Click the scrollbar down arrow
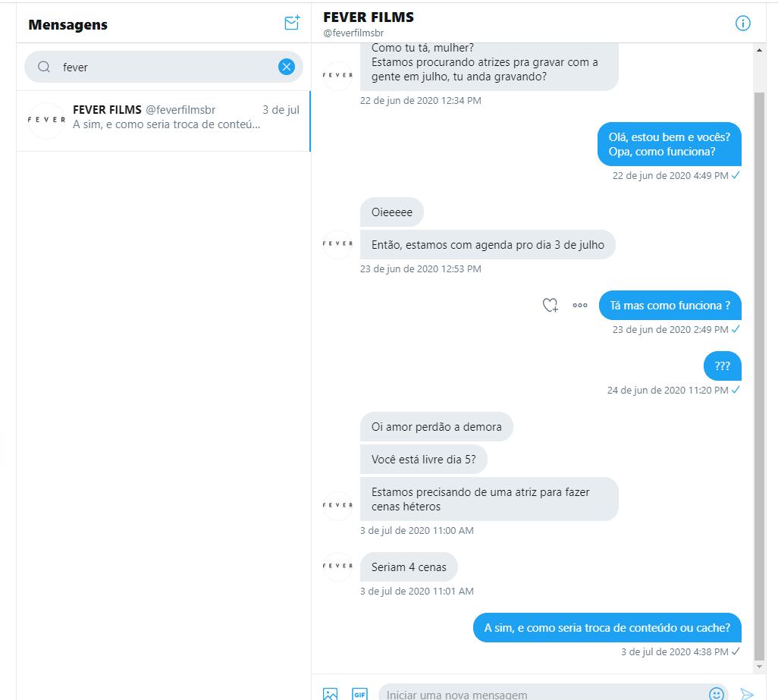This screenshot has height=700, width=778. coord(759,667)
